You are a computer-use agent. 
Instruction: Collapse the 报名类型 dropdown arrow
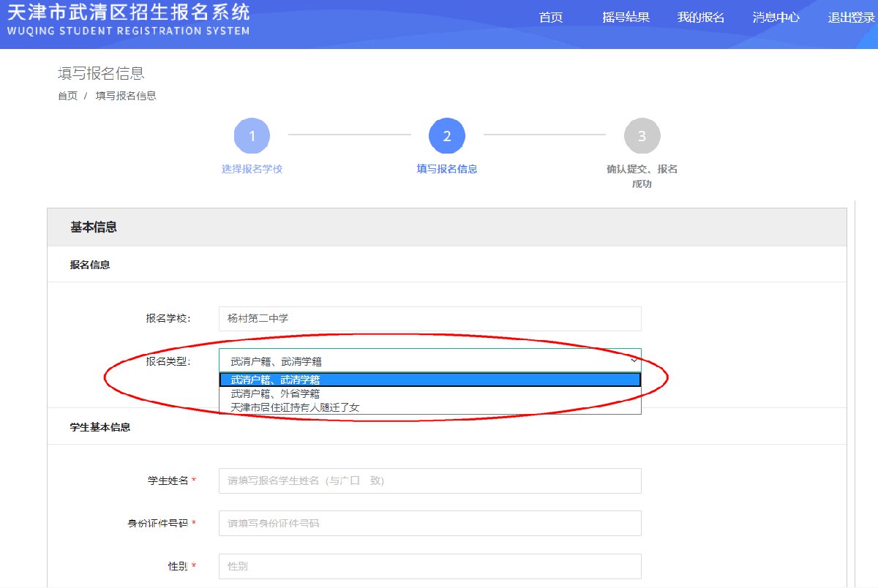634,360
